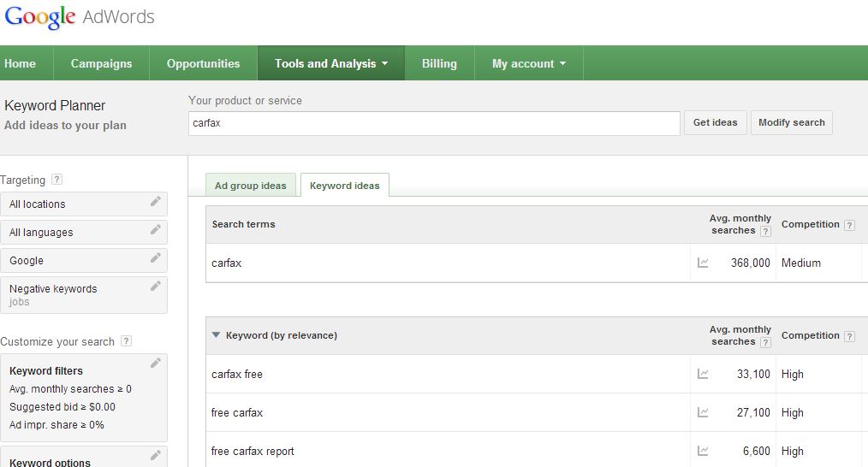This screenshot has height=467, width=868.
Task: Click the Get ideas button
Action: 716,122
